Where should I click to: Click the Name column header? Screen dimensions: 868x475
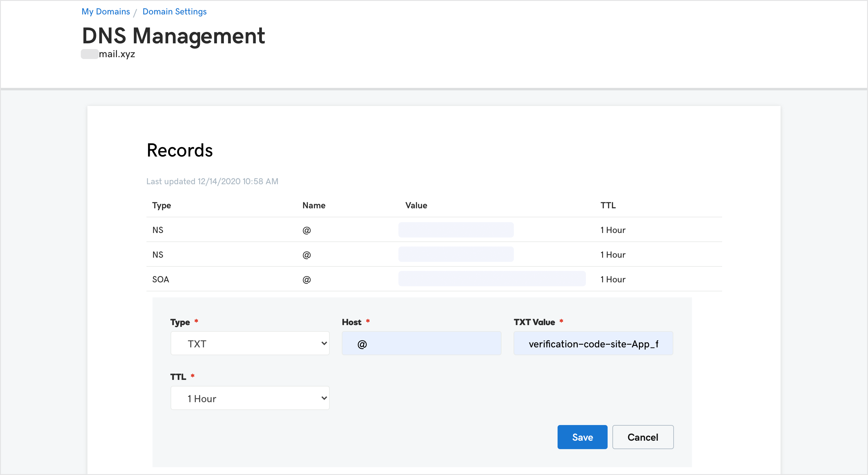click(x=314, y=205)
